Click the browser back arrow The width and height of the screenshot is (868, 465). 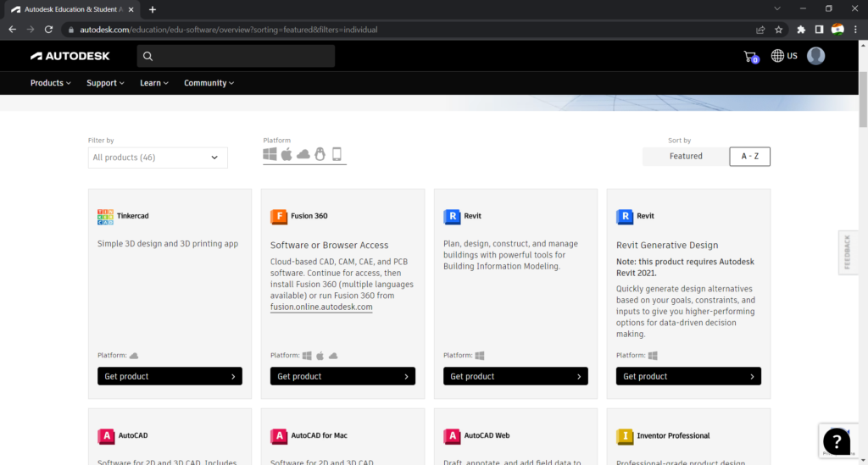pyautogui.click(x=12, y=30)
